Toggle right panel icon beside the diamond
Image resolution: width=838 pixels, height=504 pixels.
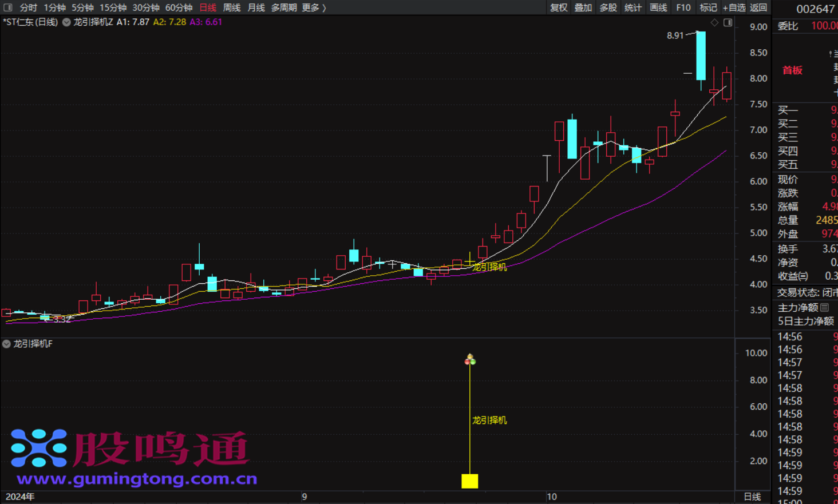(x=728, y=23)
